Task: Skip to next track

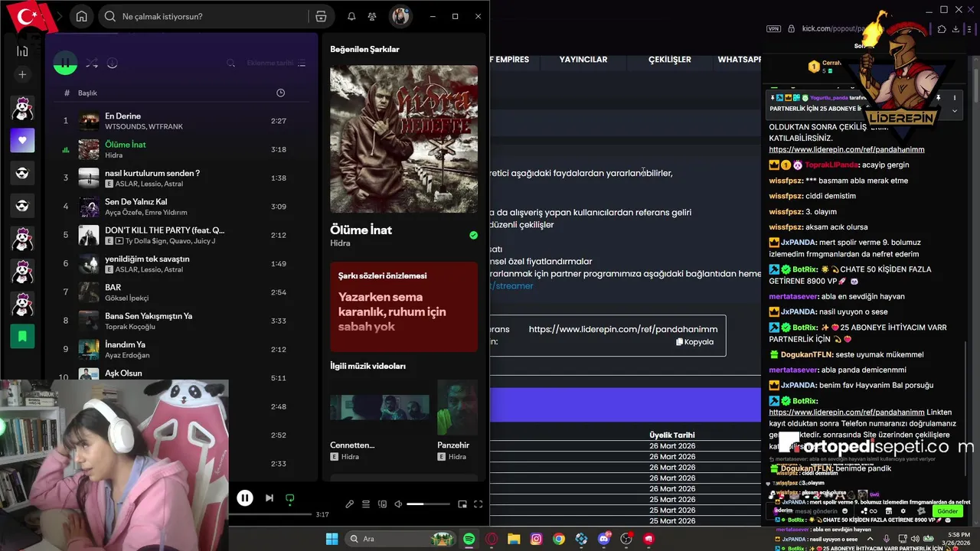Action: 269,498
